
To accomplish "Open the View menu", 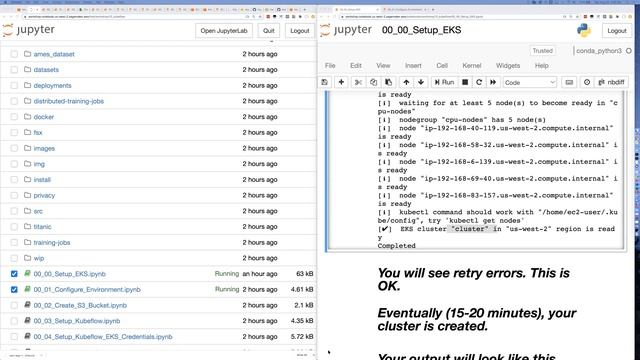I will [383, 65].
